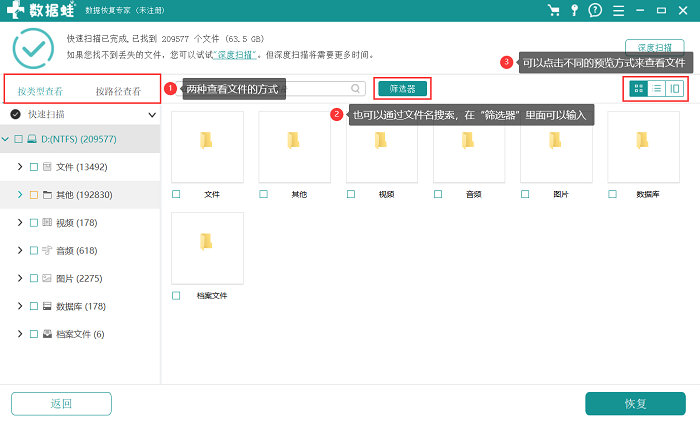Check the 档案文件 (6) tree checkbox
The width and height of the screenshot is (700, 427).
pos(33,334)
